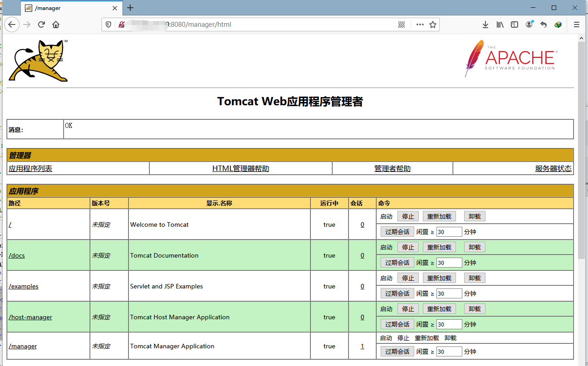Image resolution: width=588 pixels, height=366 pixels.
Task: Expire sessions for /docs with 过期会话
Action: (397, 263)
